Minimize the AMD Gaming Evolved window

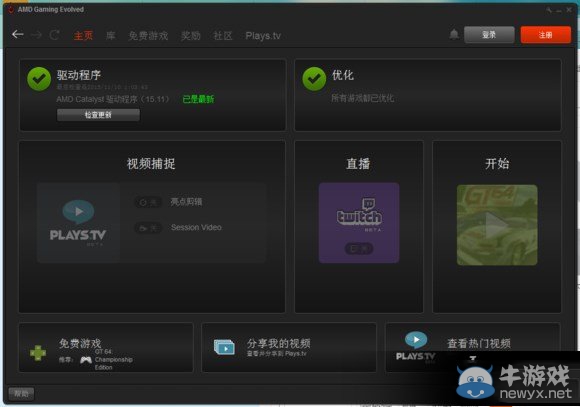[559, 10]
